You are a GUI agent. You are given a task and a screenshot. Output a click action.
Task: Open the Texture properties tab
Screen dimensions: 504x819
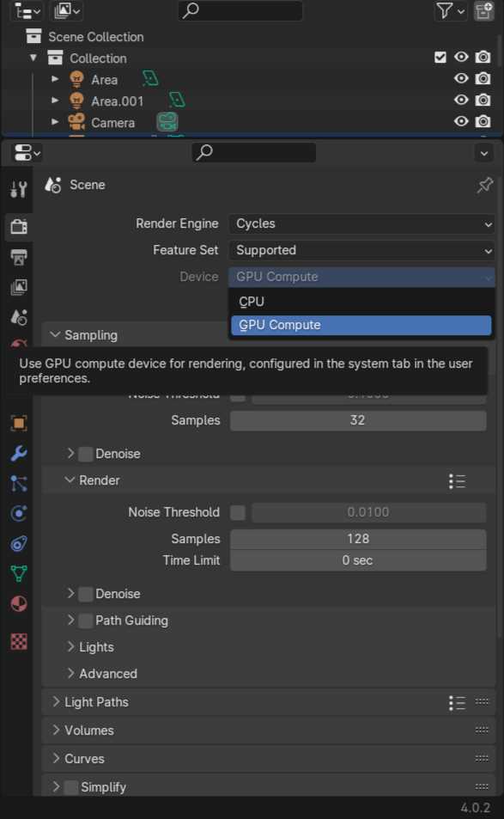(x=19, y=641)
